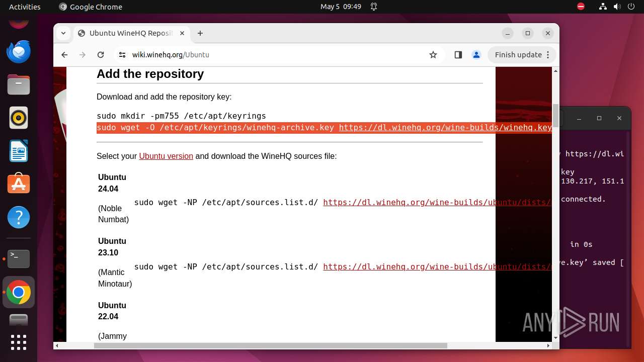Follow the Ubuntu version link

tap(166, 156)
